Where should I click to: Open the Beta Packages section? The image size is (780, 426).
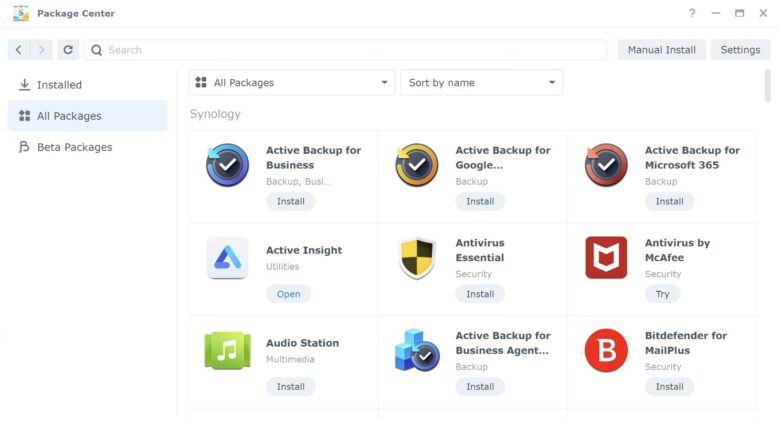pos(74,147)
